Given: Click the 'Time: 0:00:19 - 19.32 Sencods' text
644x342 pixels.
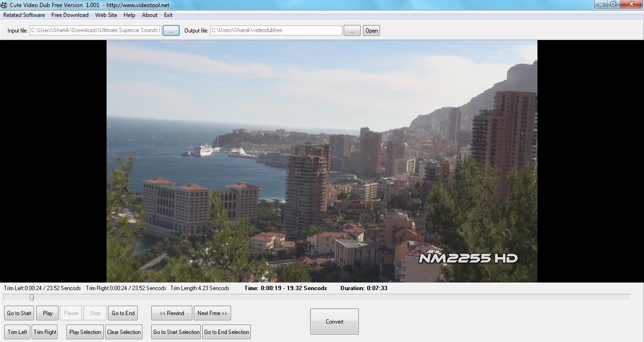Looking at the screenshot, I should pos(286,288).
